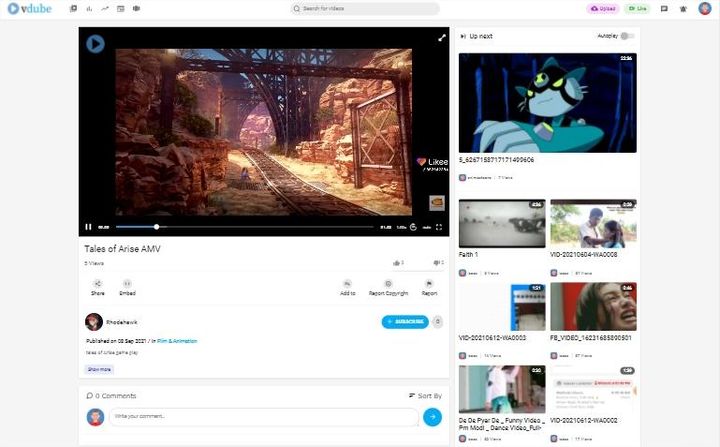Open VID-20210604-WA0008 video thumbnail
This screenshot has height=447, width=720.
(x=593, y=223)
